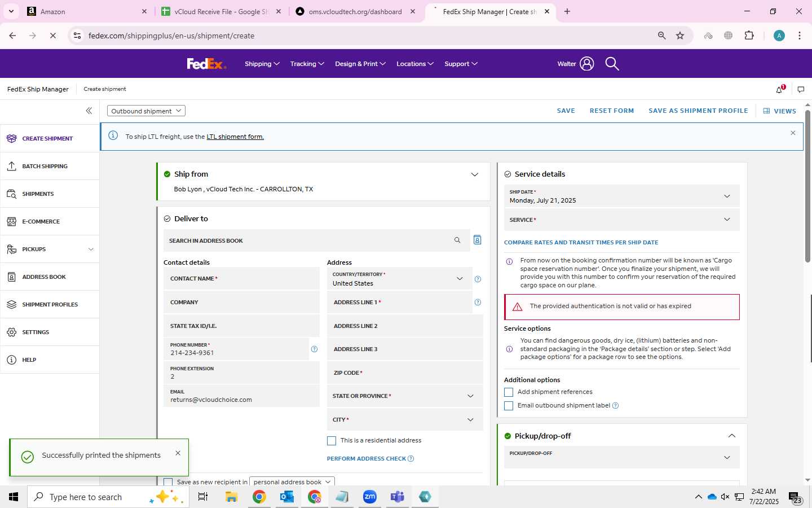The height and width of the screenshot is (508, 812).
Task: Open Chrome three-dot menu
Action: (x=800, y=36)
